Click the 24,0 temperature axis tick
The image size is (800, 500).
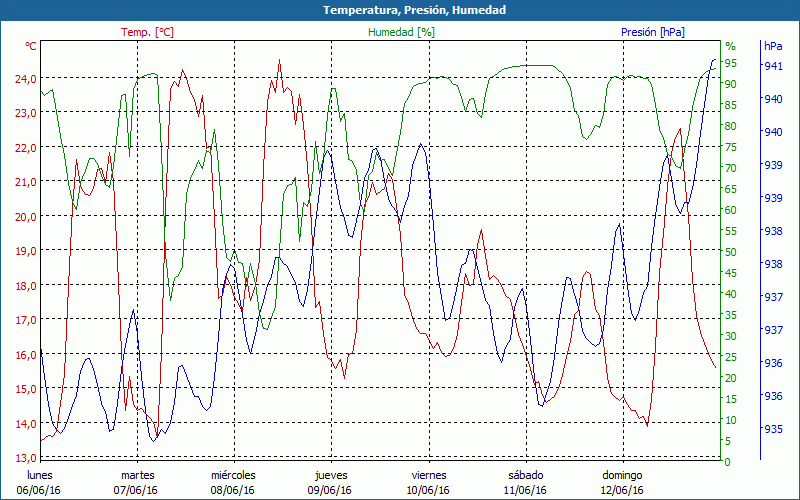[24, 79]
